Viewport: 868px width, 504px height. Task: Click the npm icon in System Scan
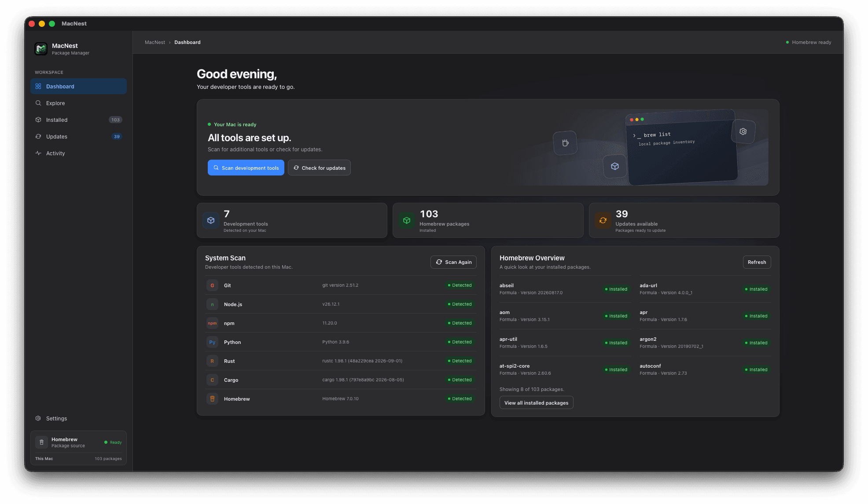(212, 323)
